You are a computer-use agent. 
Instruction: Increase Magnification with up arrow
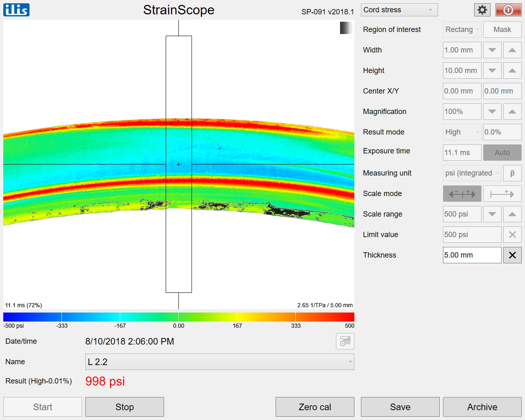pyautogui.click(x=512, y=112)
